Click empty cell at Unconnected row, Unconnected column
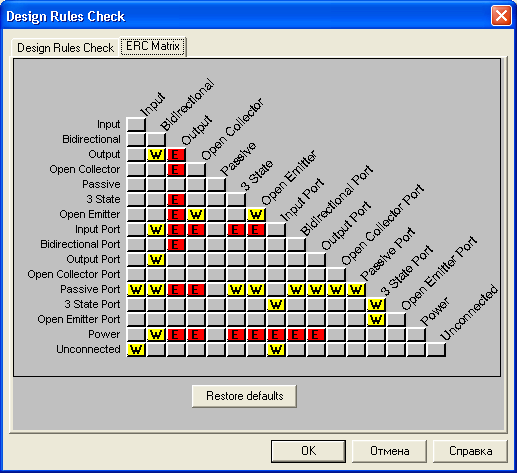 (x=436, y=349)
